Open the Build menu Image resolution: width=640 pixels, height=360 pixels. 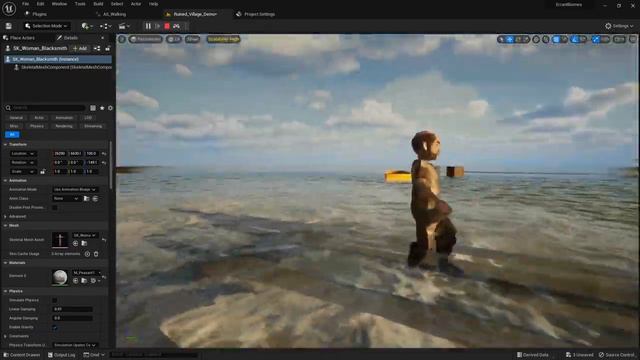click(x=98, y=4)
